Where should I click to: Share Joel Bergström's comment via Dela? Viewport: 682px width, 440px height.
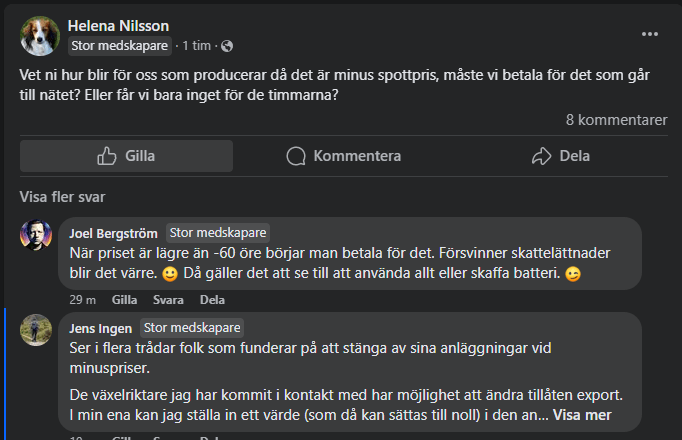[x=212, y=299]
